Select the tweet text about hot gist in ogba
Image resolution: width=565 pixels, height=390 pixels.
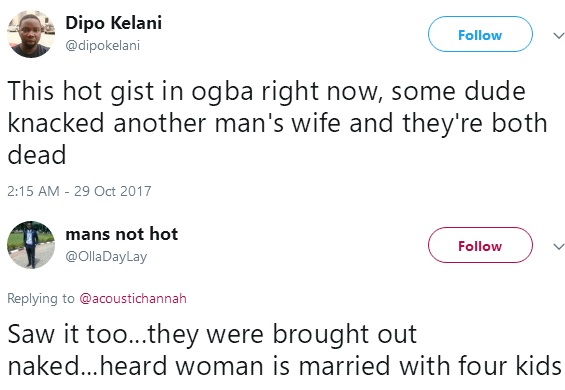[x=277, y=123]
